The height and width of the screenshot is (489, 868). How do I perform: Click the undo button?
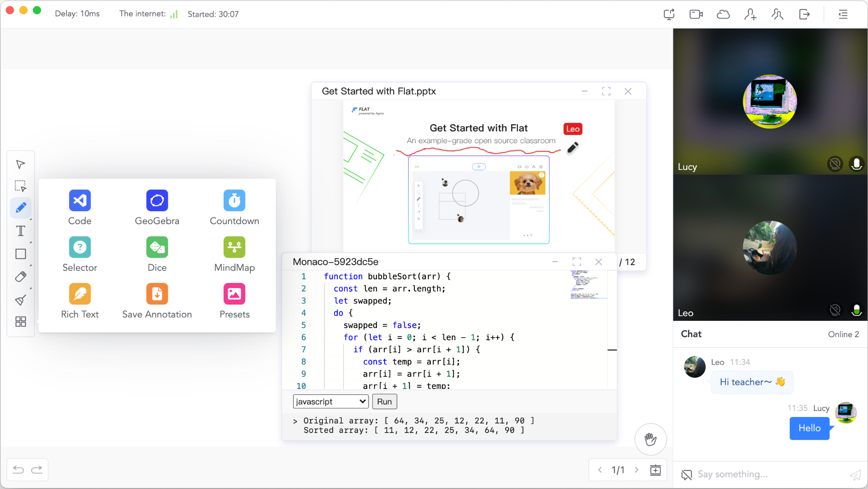click(x=18, y=470)
